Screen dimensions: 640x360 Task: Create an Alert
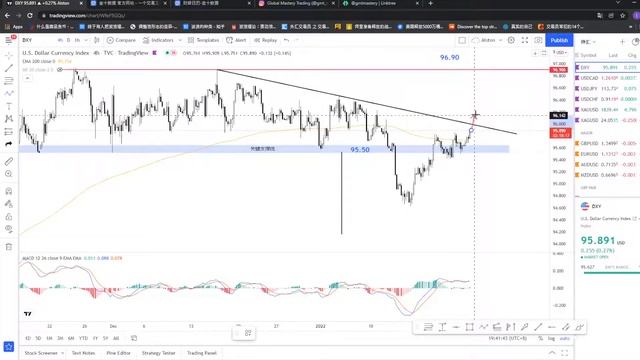coord(236,40)
